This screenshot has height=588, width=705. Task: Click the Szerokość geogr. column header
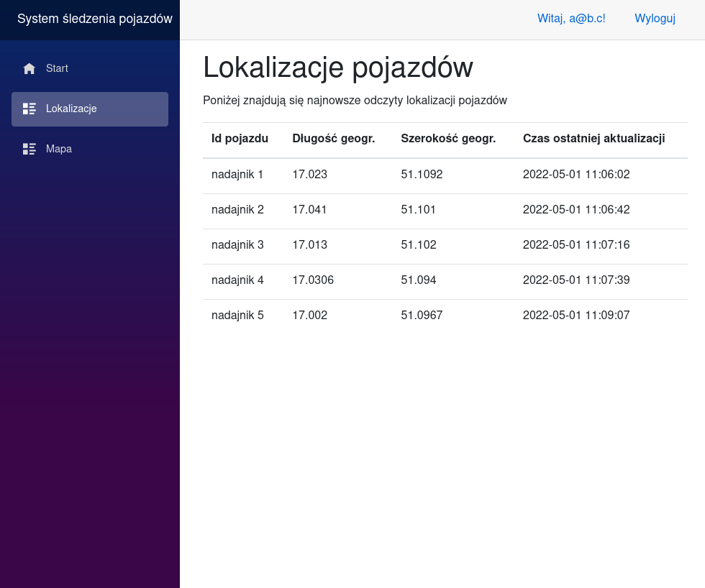tap(448, 139)
